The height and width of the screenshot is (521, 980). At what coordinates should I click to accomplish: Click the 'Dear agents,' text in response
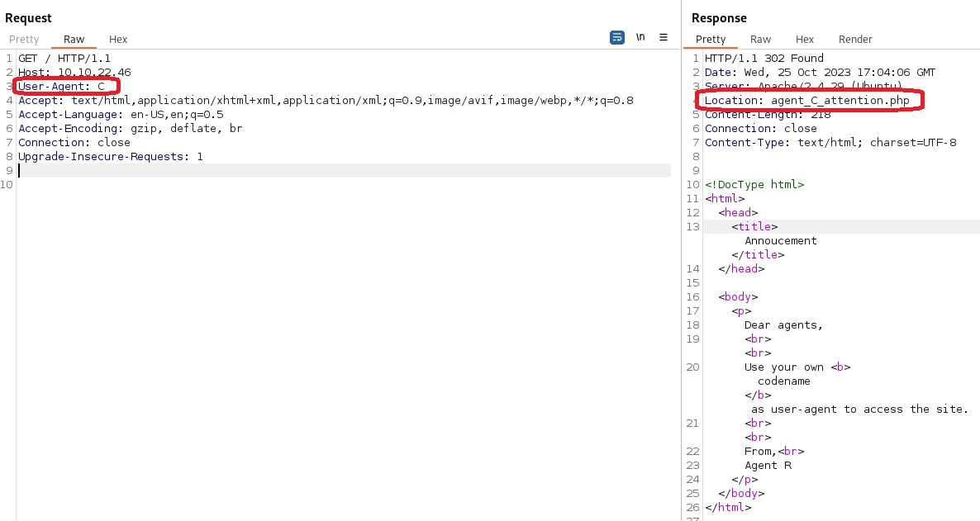pyautogui.click(x=783, y=325)
